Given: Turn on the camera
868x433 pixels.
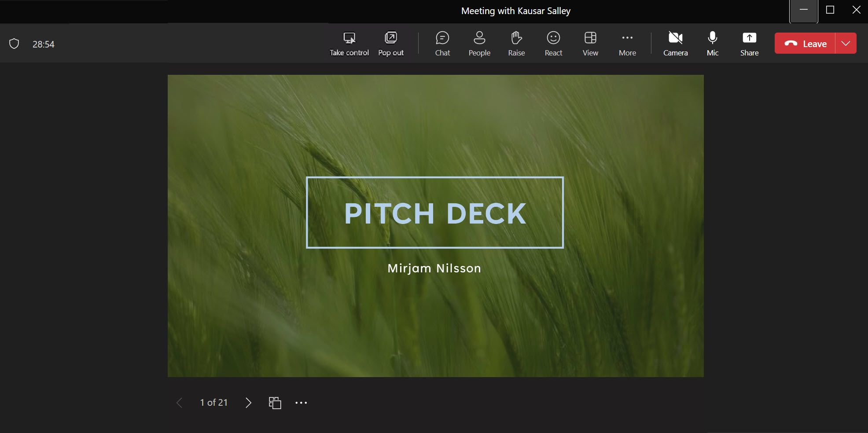Looking at the screenshot, I should pos(675,43).
